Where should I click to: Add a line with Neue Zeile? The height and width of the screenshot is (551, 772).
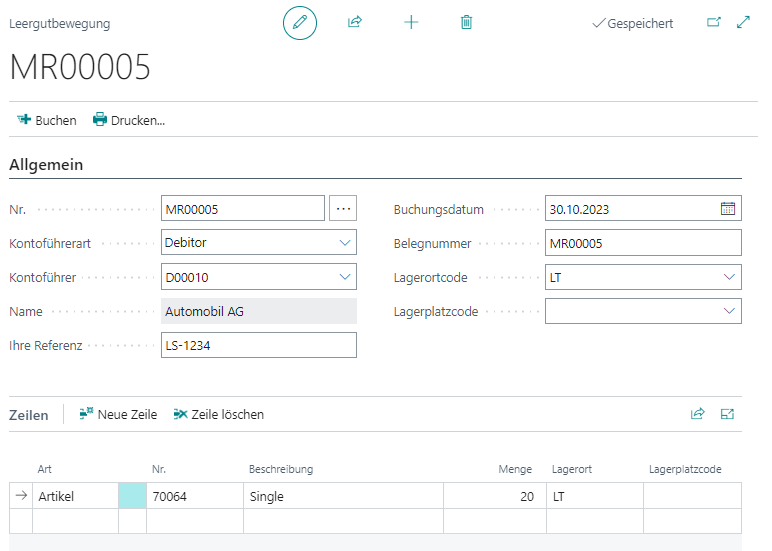118,414
